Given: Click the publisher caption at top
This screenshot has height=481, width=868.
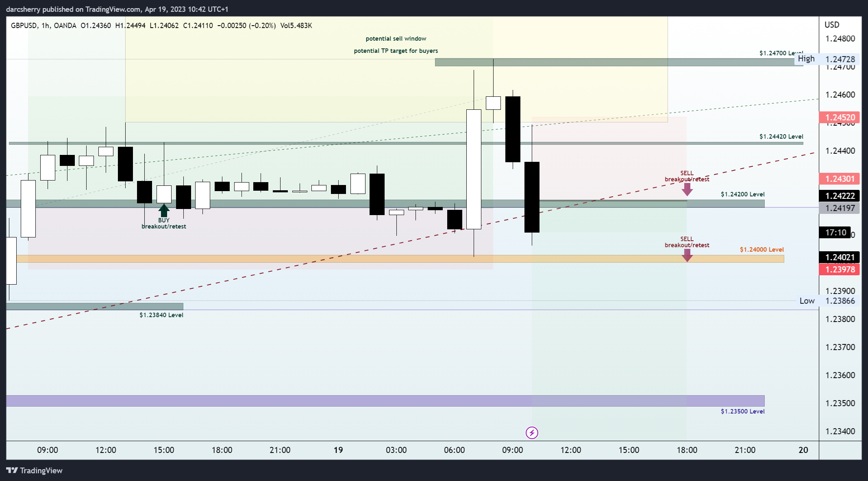Looking at the screenshot, I should (117, 9).
